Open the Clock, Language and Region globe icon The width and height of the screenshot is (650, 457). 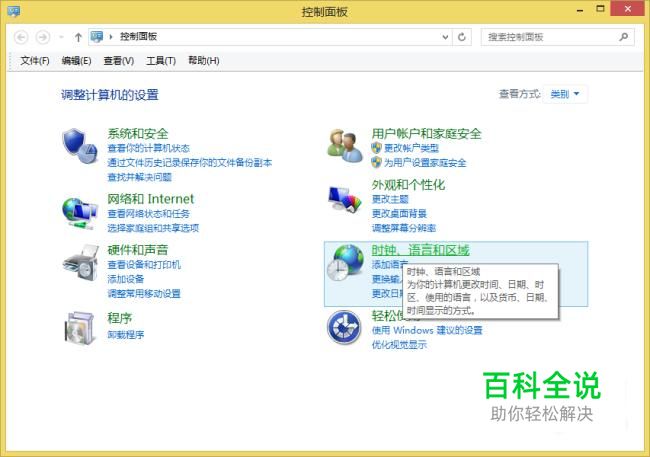click(x=345, y=262)
